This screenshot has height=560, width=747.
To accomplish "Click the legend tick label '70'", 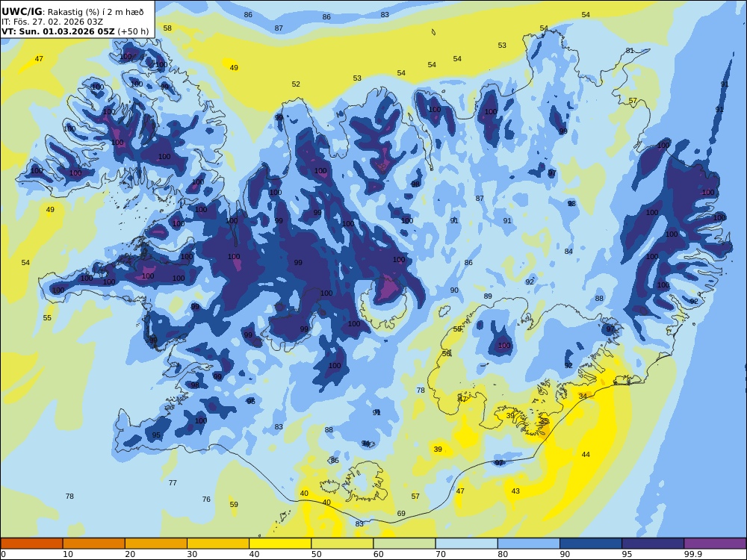I will point(441,554).
